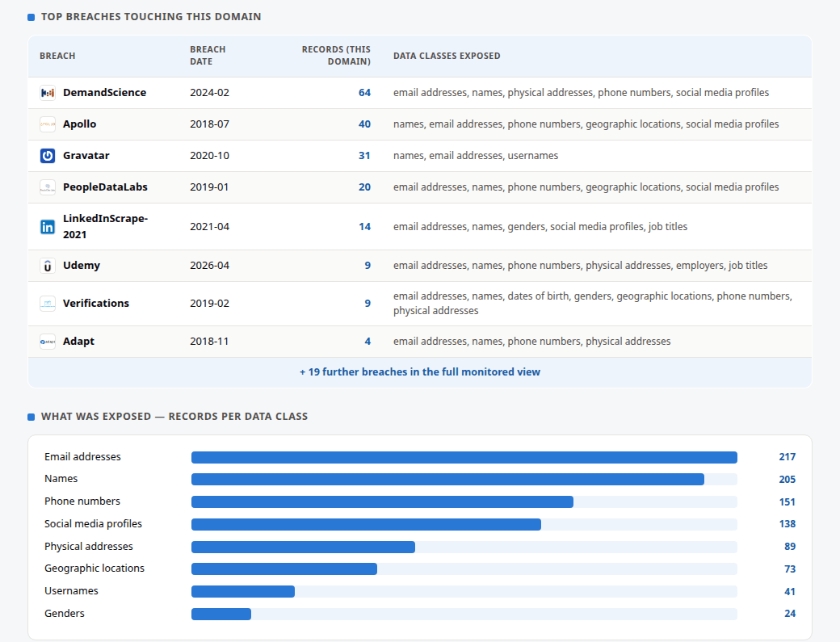The width and height of the screenshot is (840, 642).
Task: Click the Udemy breach name
Action: [82, 266]
